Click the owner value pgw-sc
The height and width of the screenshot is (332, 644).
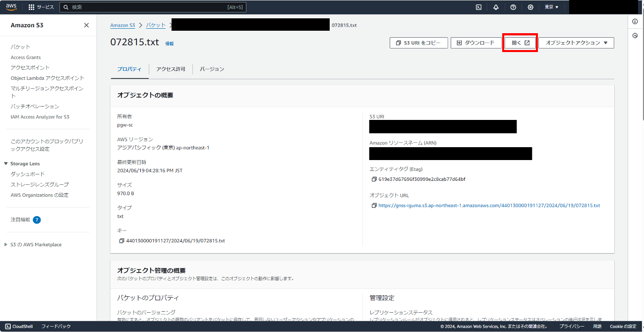(x=125, y=125)
